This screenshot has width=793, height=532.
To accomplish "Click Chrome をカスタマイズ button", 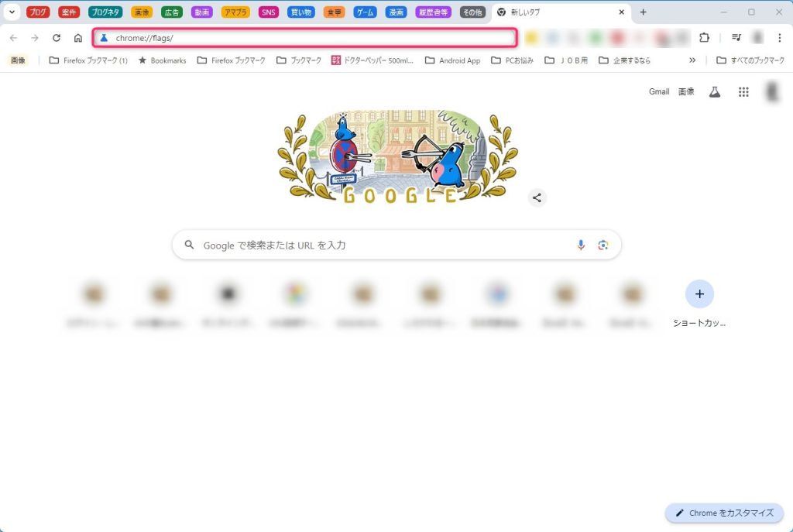I will pyautogui.click(x=724, y=513).
